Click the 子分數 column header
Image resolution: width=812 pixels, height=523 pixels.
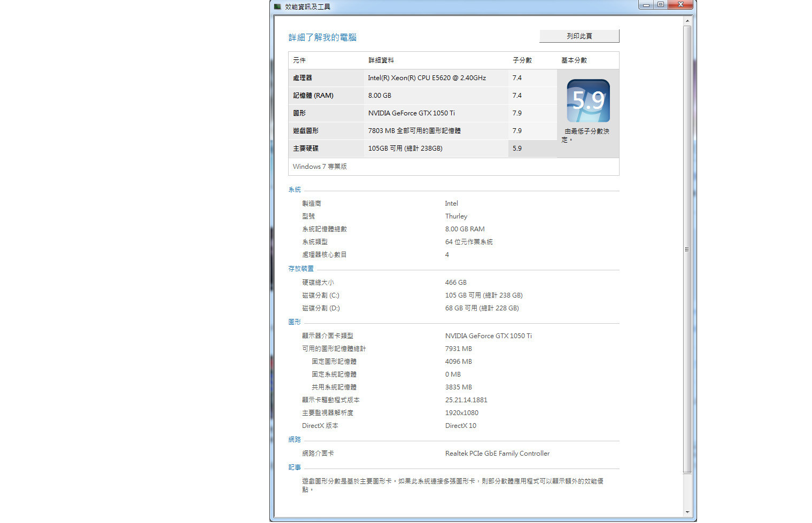coord(522,60)
